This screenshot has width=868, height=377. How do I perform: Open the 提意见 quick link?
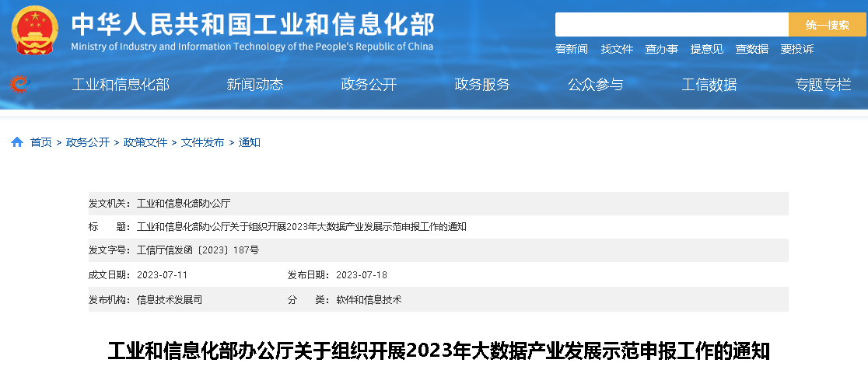(707, 49)
